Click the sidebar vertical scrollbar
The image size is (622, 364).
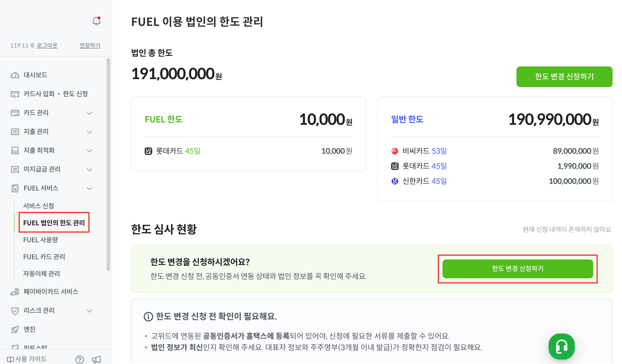108,165
